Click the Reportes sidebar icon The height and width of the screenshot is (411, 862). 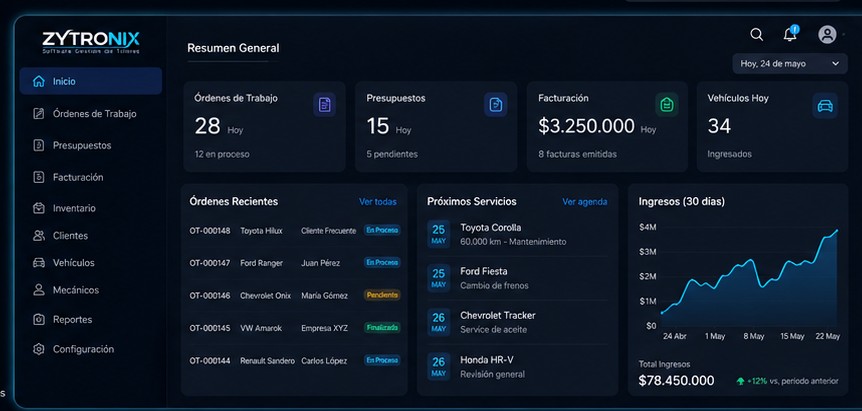pyautogui.click(x=38, y=319)
